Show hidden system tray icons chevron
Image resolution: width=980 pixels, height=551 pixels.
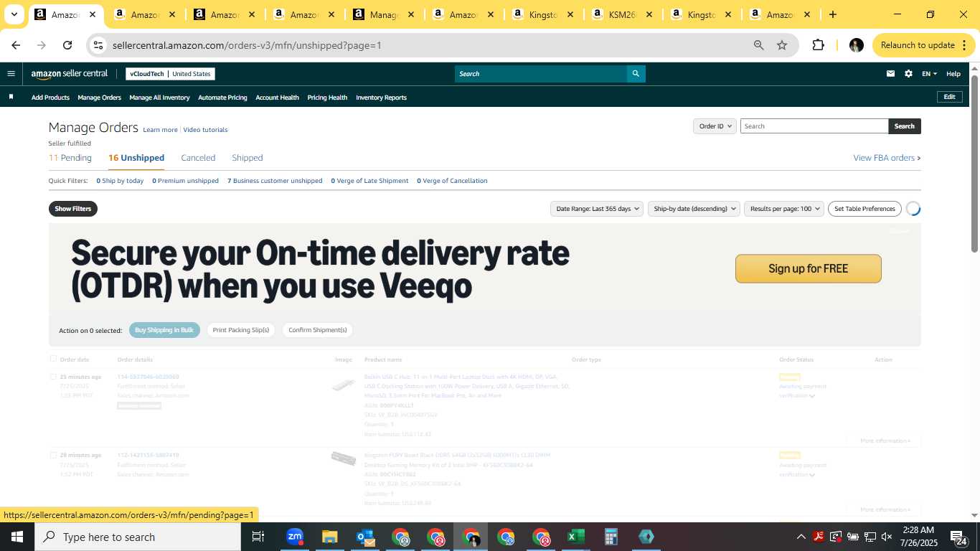click(801, 537)
